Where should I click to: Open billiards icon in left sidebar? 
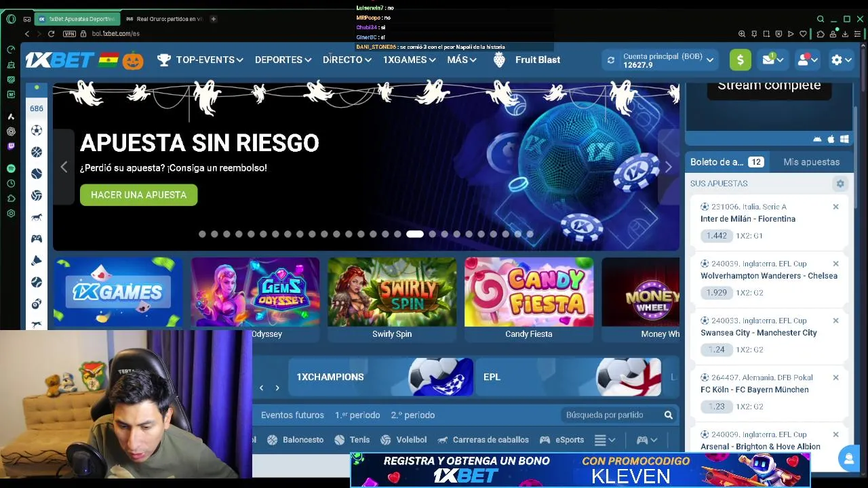(37, 304)
